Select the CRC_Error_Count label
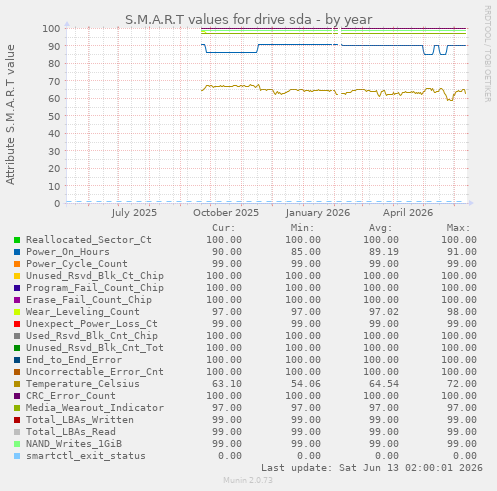The width and height of the screenshot is (497, 491). click(71, 396)
